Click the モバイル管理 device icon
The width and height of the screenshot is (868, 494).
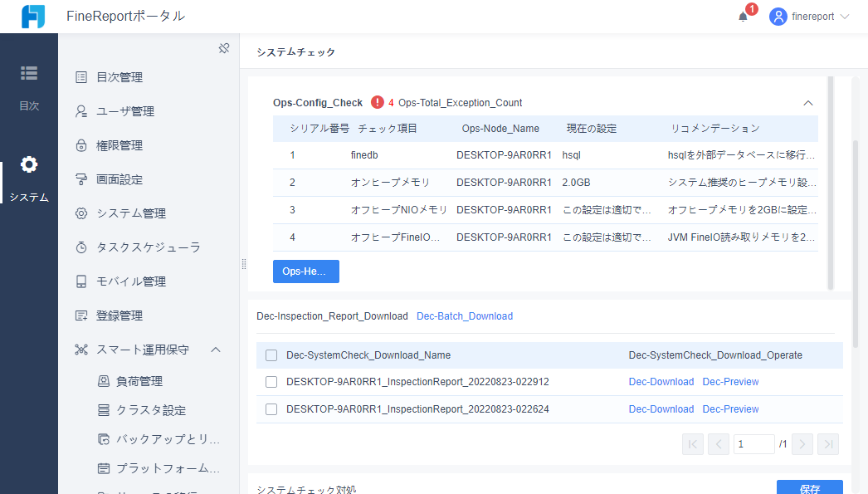pyautogui.click(x=81, y=281)
